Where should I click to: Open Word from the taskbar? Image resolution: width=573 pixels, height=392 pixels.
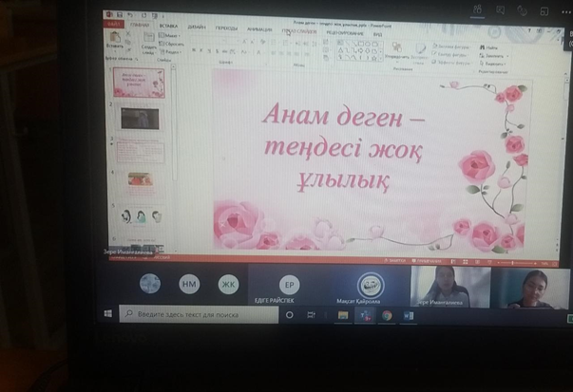410,315
